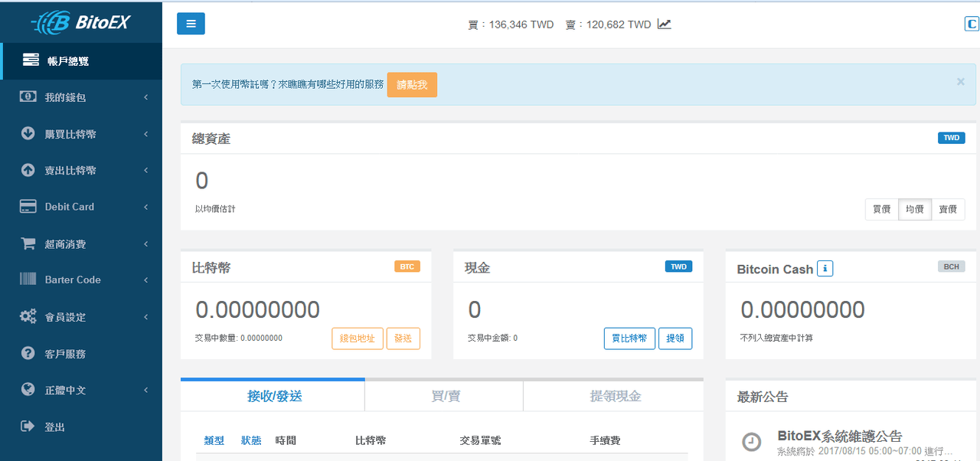Image resolution: width=980 pixels, height=461 pixels.
Task: Click the 交易單號 column header
Action: pos(480,440)
